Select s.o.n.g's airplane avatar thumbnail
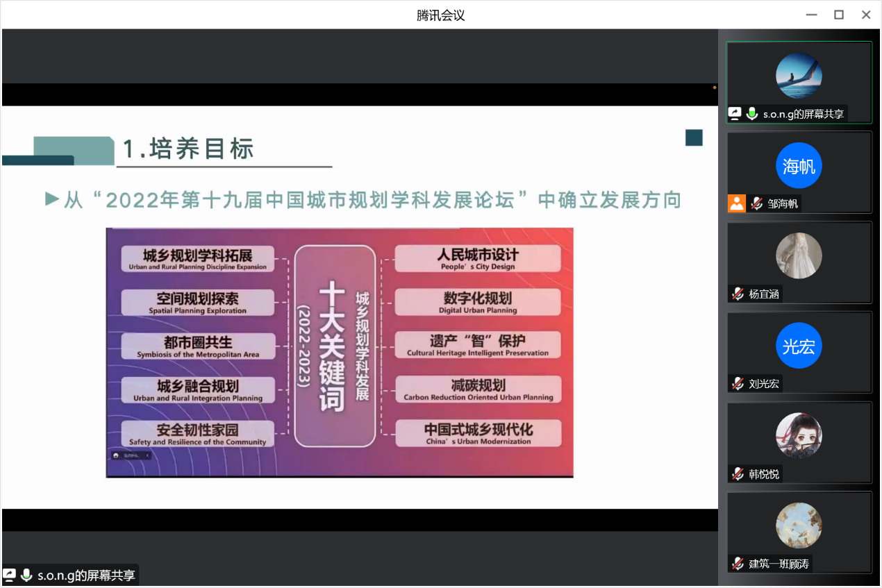Viewport: 882px width, 588px height. pyautogui.click(x=799, y=76)
